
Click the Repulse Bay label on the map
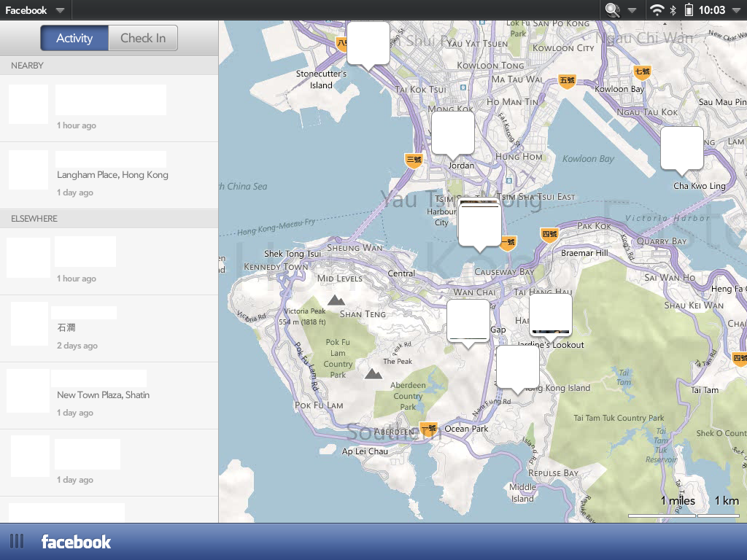pos(553,472)
